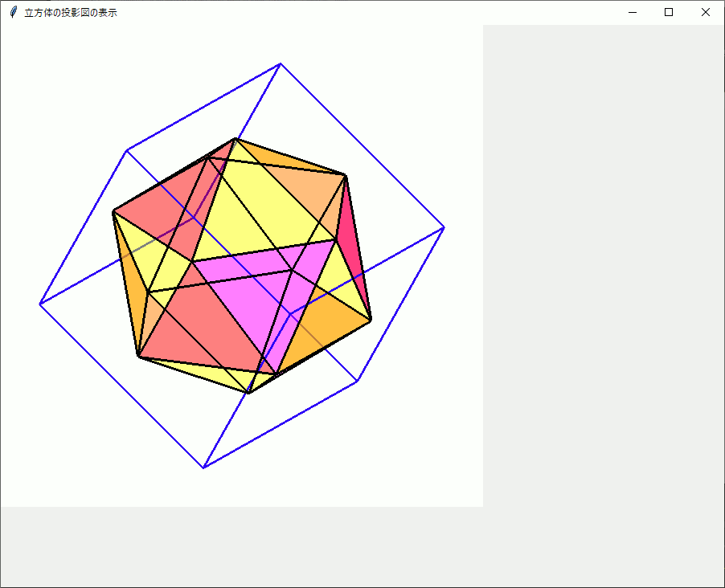Minimize the 立方体の投影図の表示 window
725x588 pixels.
[633, 13]
